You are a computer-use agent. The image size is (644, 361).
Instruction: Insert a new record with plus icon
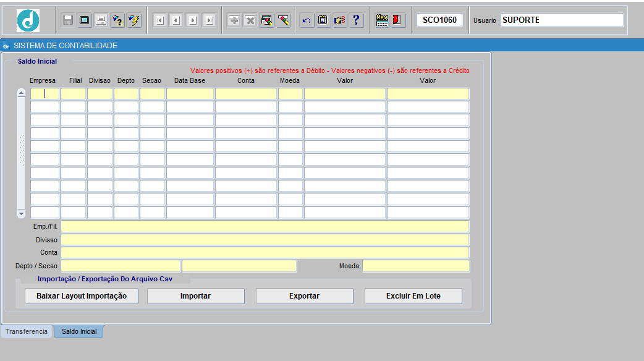click(234, 20)
